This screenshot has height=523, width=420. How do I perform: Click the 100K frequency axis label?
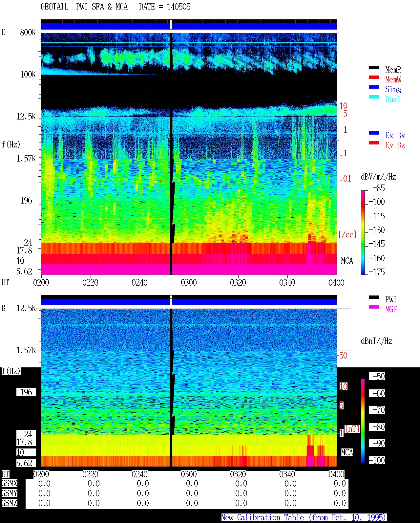click(x=28, y=74)
